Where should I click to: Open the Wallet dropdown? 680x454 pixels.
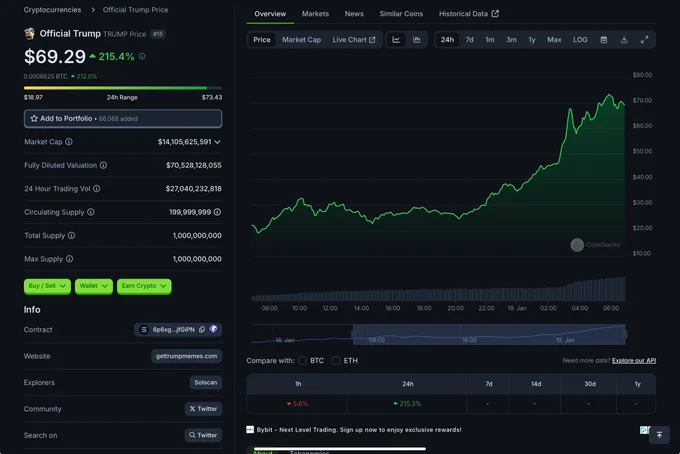94,286
